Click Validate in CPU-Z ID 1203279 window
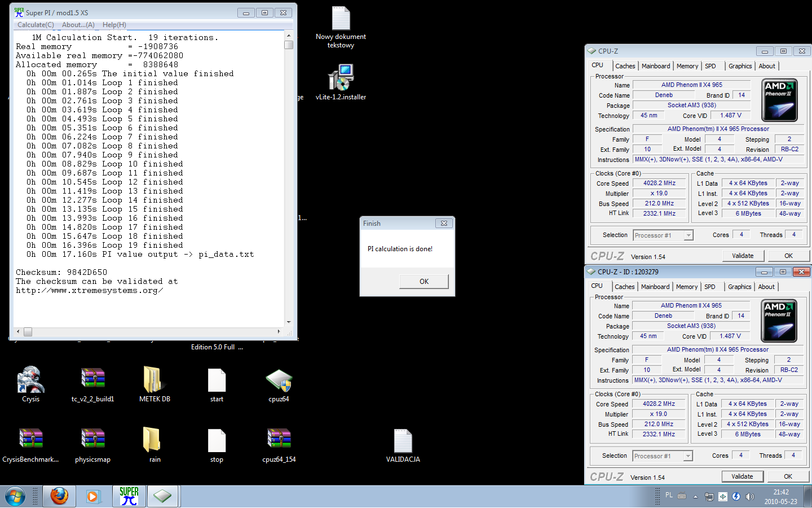This screenshot has height=508, width=812. coord(742,476)
